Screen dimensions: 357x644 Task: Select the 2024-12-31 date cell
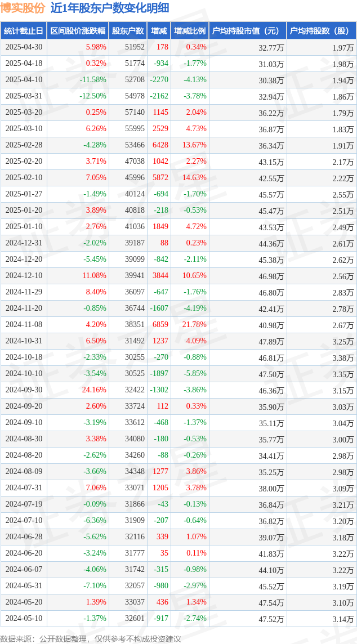(24, 243)
